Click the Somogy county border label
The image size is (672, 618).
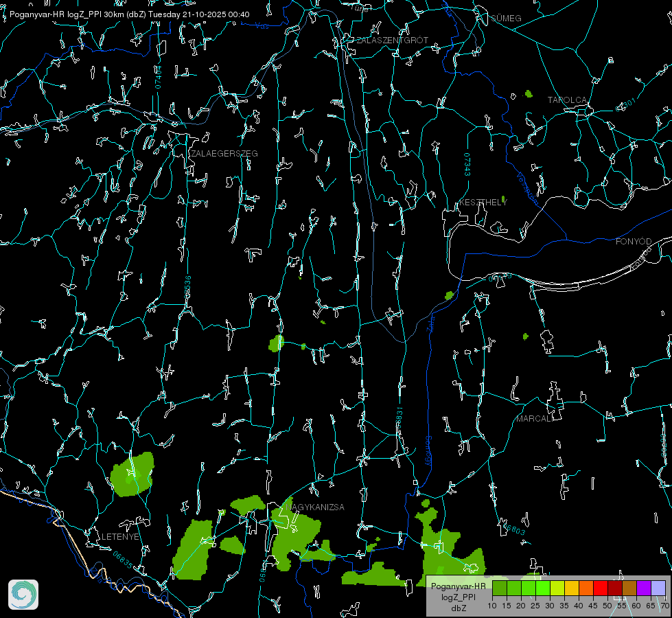point(428,451)
